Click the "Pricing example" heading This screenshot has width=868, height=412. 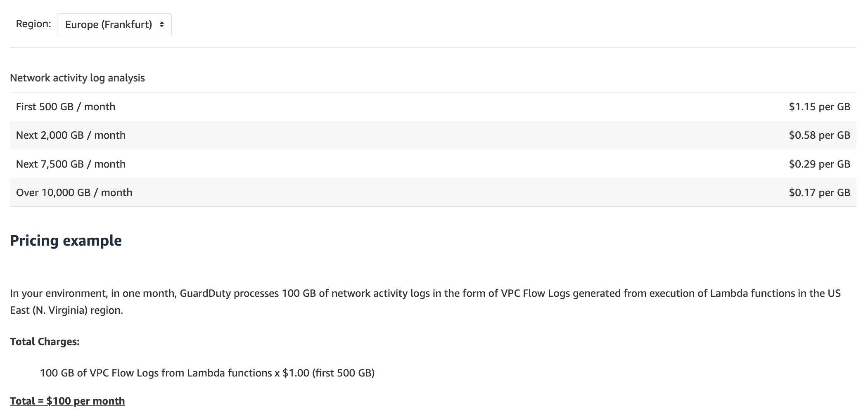66,241
